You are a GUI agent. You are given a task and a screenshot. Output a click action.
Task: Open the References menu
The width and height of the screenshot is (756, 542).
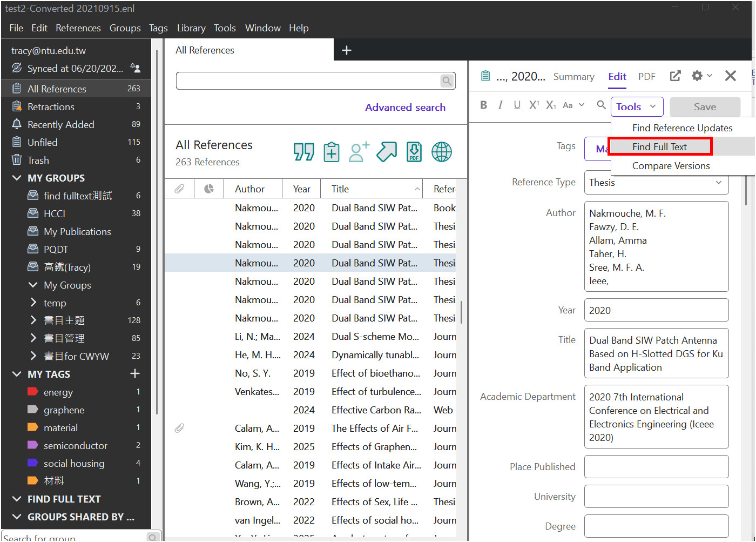pyautogui.click(x=78, y=28)
